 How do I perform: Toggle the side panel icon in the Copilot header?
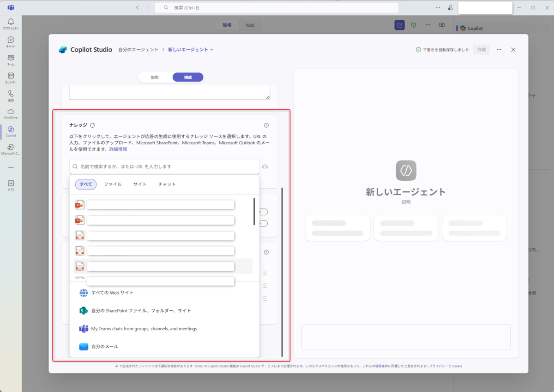click(442, 25)
